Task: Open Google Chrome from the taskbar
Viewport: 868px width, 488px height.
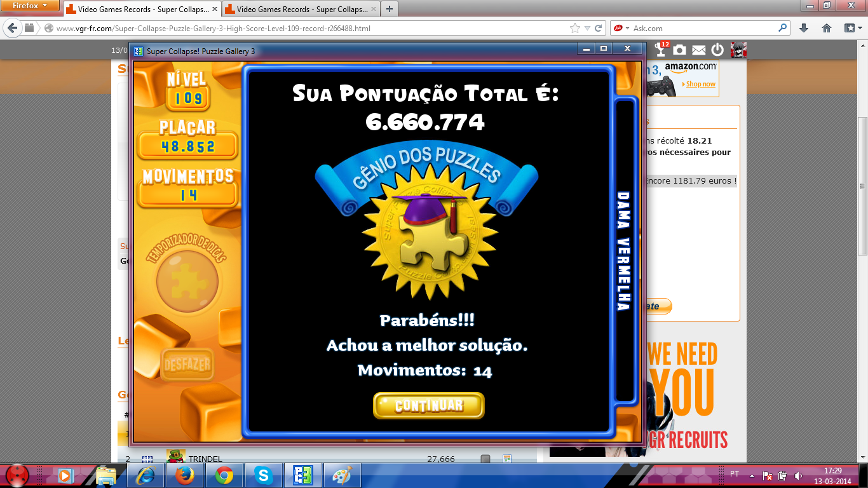Action: 224,475
